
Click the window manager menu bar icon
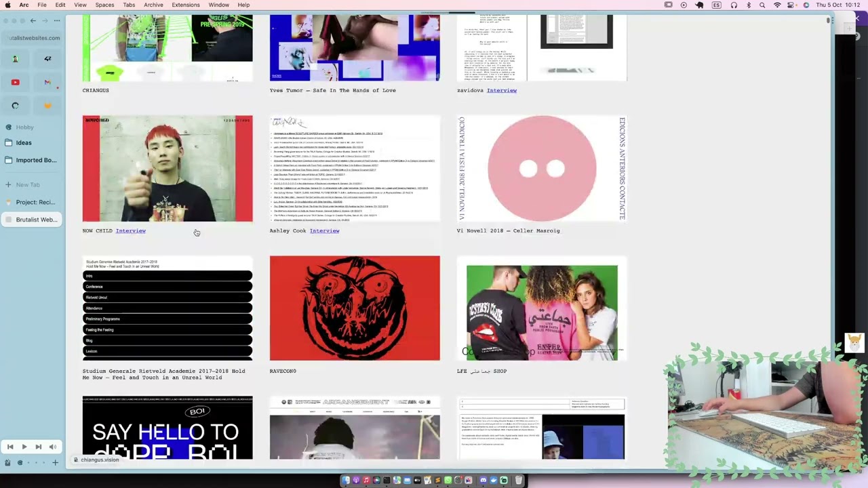point(668,5)
